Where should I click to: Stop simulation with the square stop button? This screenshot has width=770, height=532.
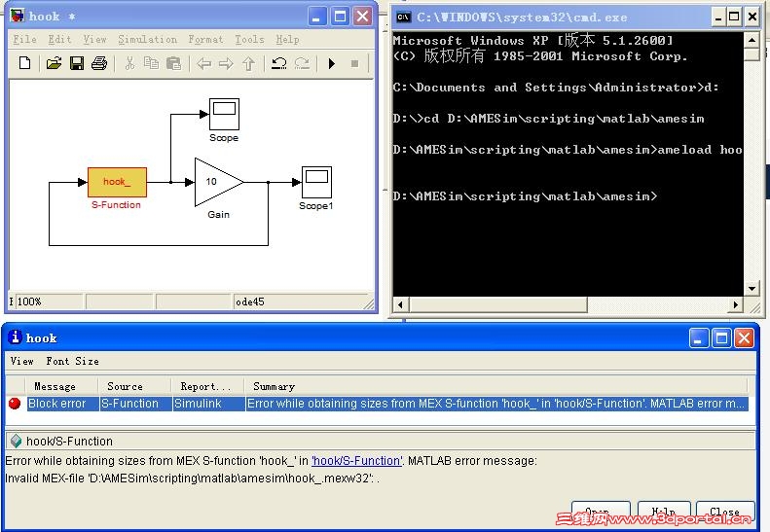pos(354,63)
